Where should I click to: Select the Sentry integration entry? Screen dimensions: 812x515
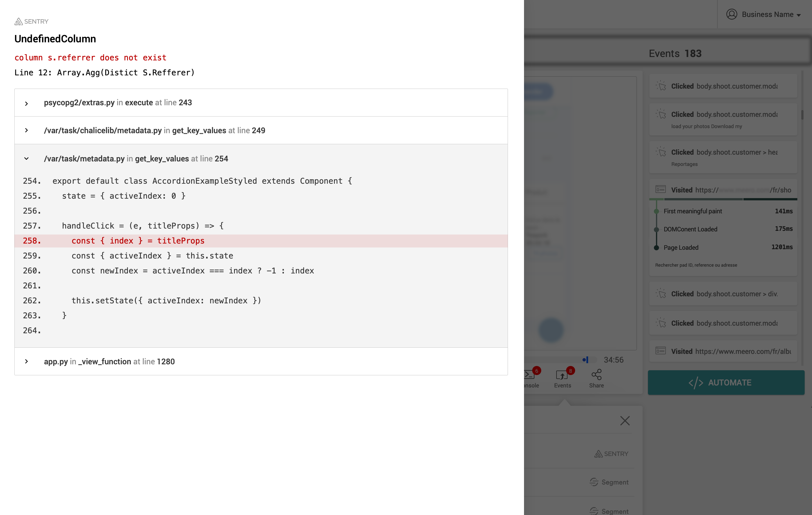(x=611, y=454)
